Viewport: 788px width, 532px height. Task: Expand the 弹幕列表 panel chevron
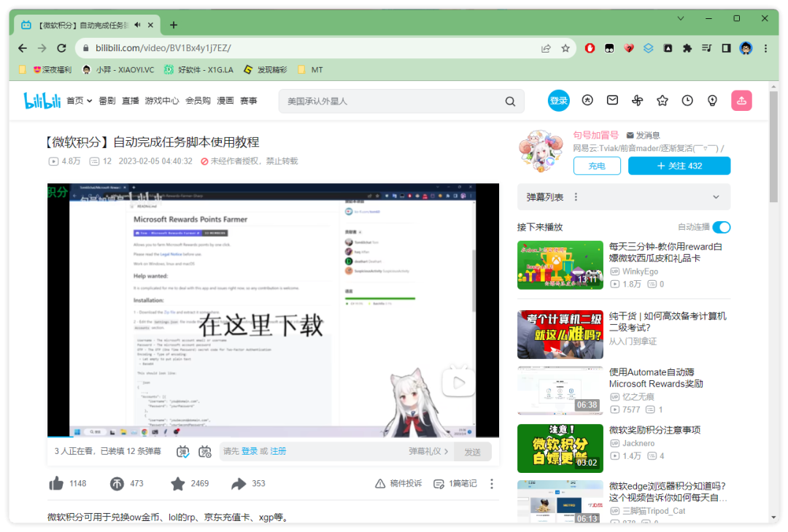(716, 197)
